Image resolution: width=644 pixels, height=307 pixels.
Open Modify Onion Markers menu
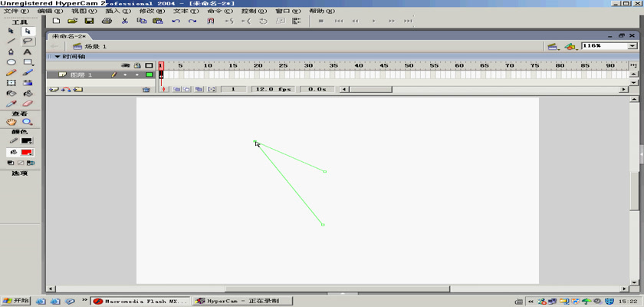pos(211,89)
